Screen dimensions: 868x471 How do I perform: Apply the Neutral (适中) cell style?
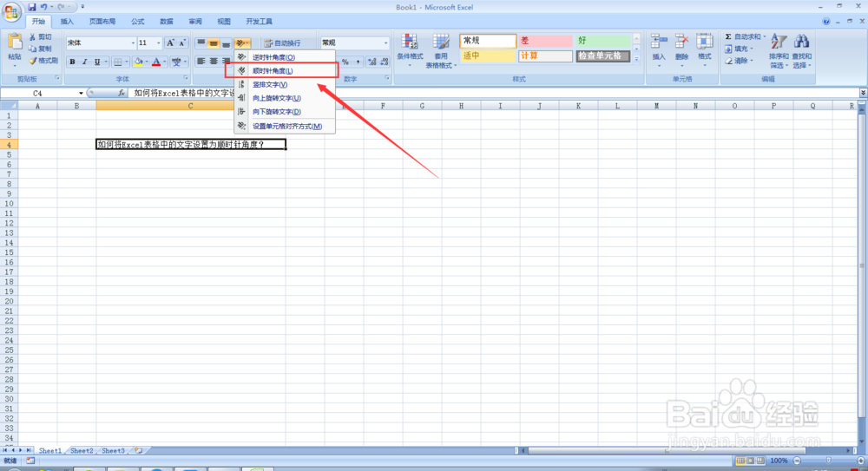488,56
